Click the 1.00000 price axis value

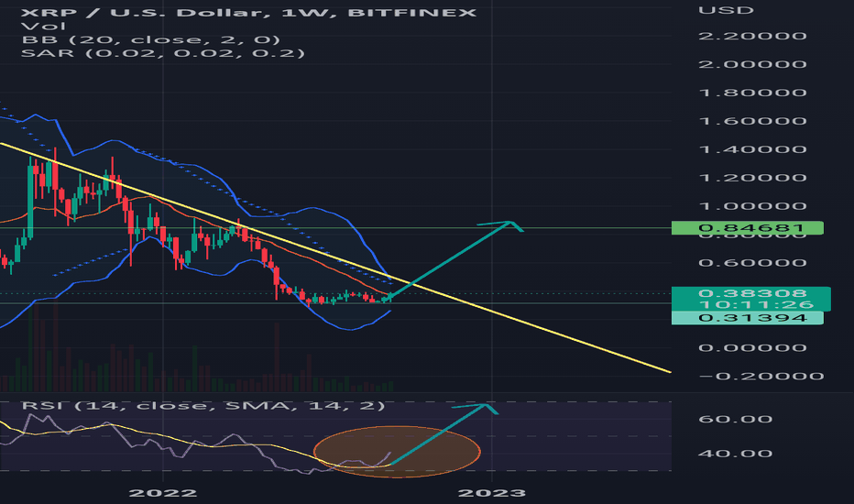[x=752, y=206]
